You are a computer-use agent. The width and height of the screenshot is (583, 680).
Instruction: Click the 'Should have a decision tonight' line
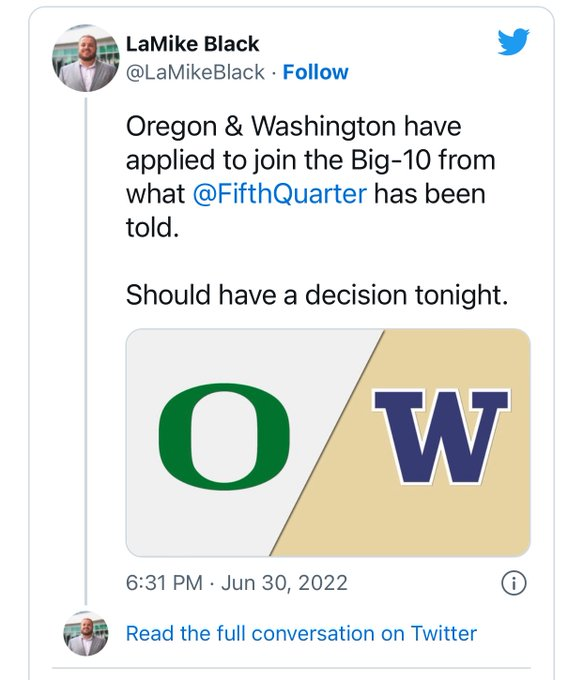317,295
